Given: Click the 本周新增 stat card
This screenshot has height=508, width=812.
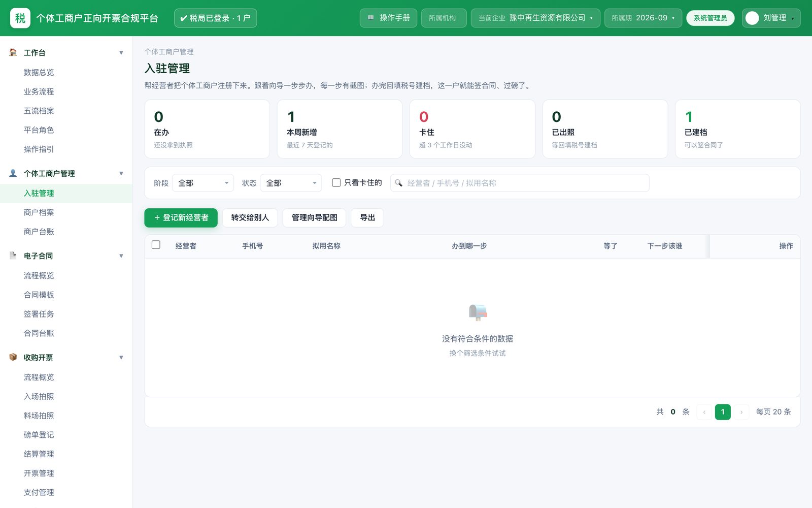Looking at the screenshot, I should click(x=340, y=129).
